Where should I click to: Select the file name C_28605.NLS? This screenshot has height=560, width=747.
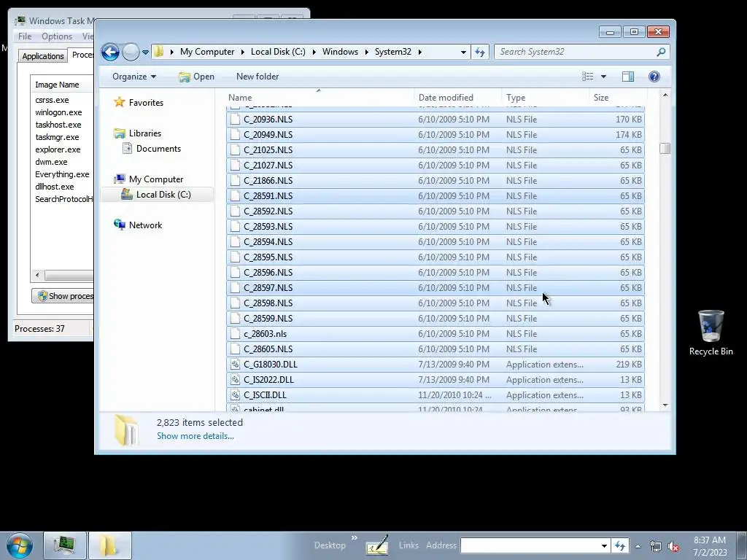tap(268, 349)
